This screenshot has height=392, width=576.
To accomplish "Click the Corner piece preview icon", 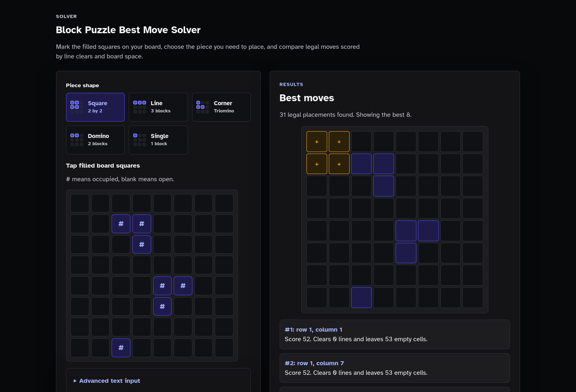I will pyautogui.click(x=203, y=107).
